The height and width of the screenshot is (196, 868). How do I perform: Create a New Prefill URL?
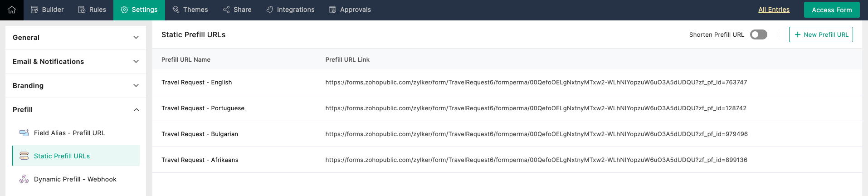tap(821, 34)
